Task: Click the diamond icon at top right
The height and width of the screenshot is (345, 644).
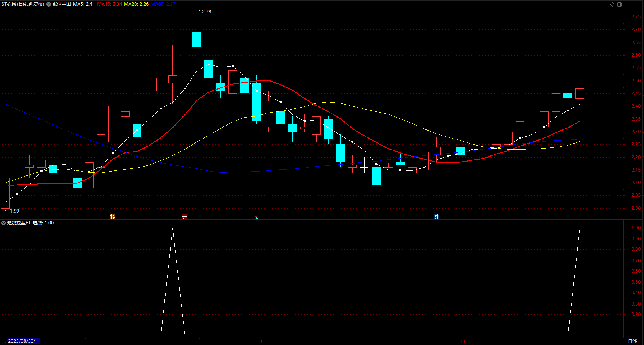Action: click(612, 4)
